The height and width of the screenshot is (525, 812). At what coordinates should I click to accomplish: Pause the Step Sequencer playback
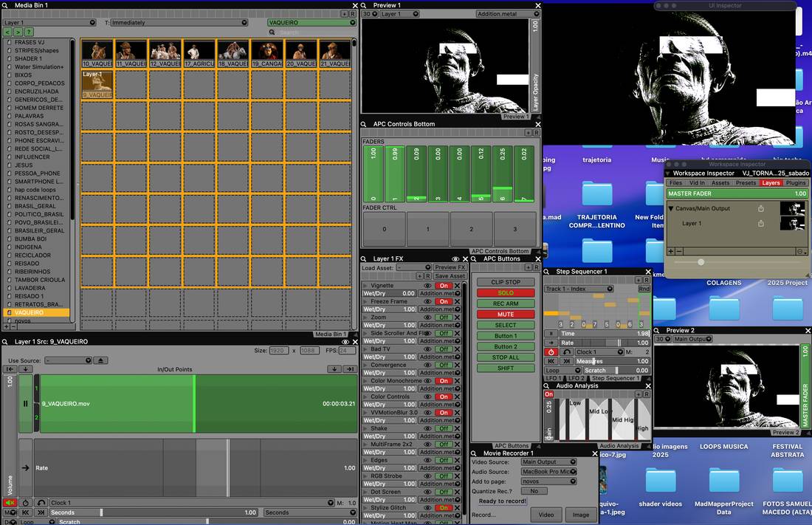pyautogui.click(x=551, y=334)
